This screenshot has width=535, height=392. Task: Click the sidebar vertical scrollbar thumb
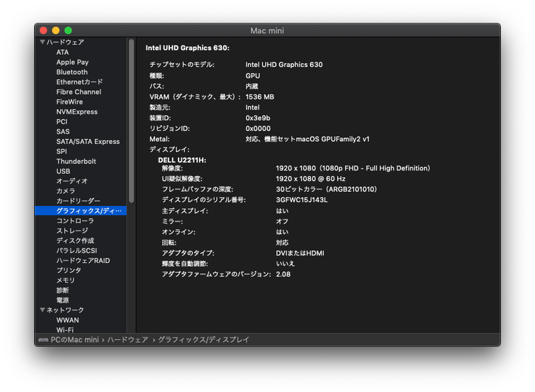click(x=131, y=121)
